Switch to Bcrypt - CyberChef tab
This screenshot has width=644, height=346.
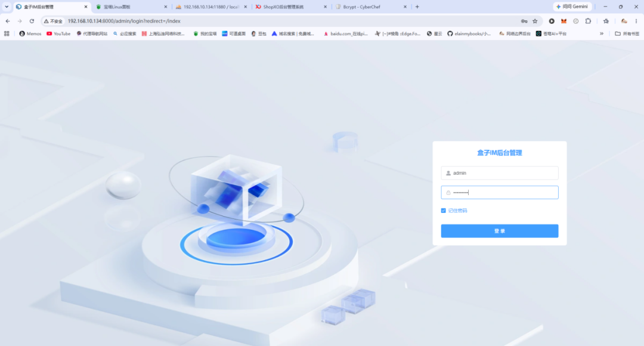click(x=371, y=7)
